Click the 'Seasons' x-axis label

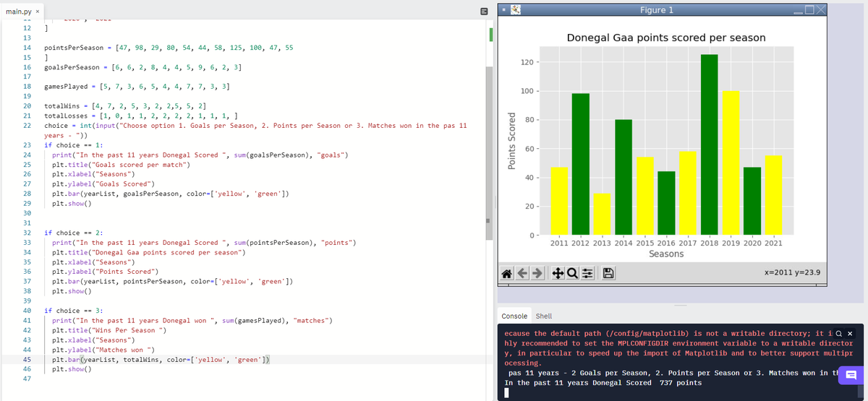[666, 254]
